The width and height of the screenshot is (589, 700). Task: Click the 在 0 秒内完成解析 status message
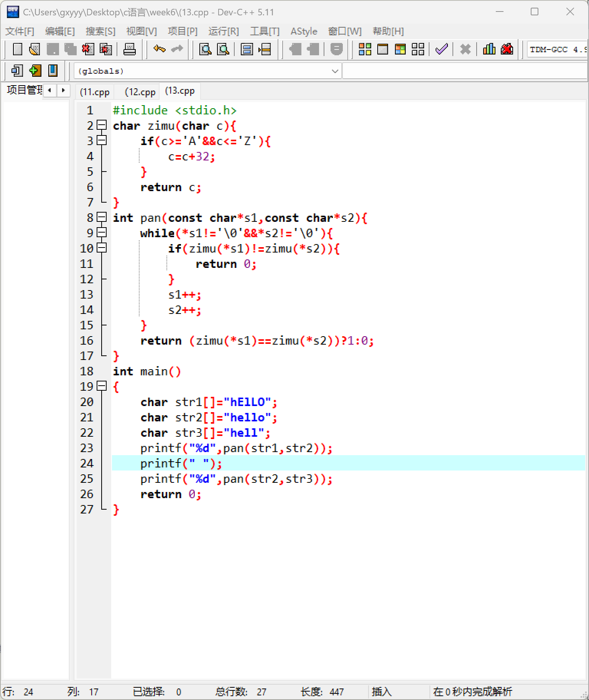(x=472, y=692)
